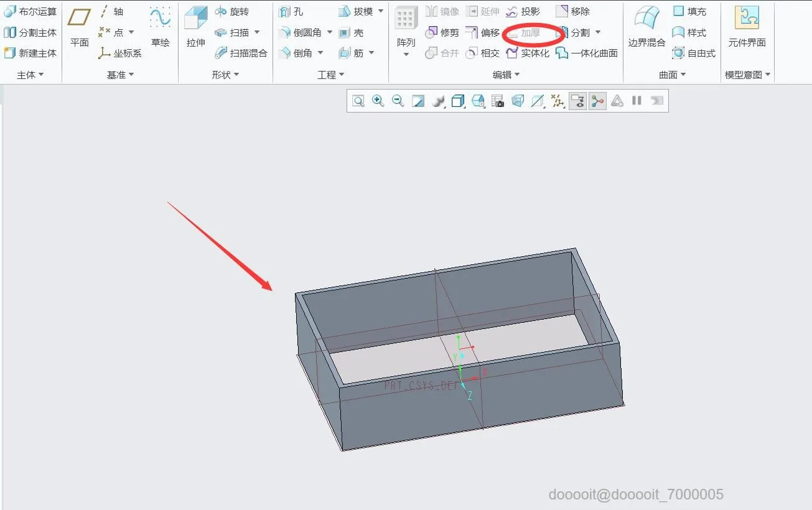Screen dimensions: 812x510
Task: Select the 筋 rib tool
Action: click(352, 53)
